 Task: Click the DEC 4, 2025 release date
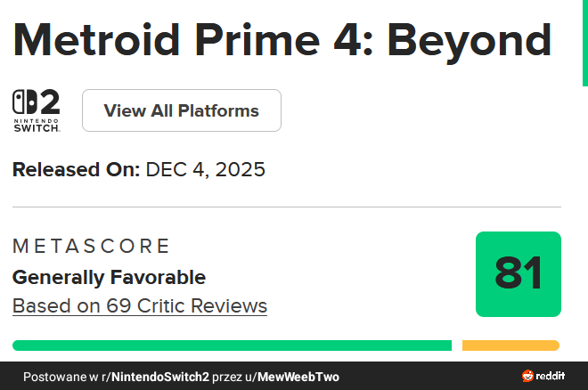pyautogui.click(x=206, y=169)
